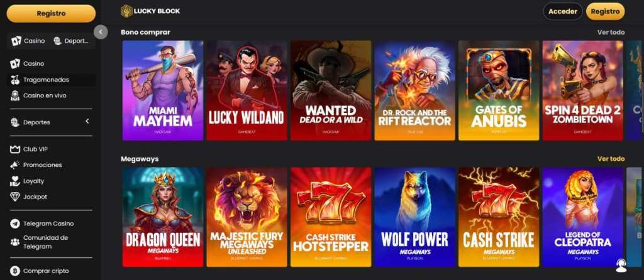
Task: Expand the Deportes submenu chevron
Action: [x=87, y=121]
